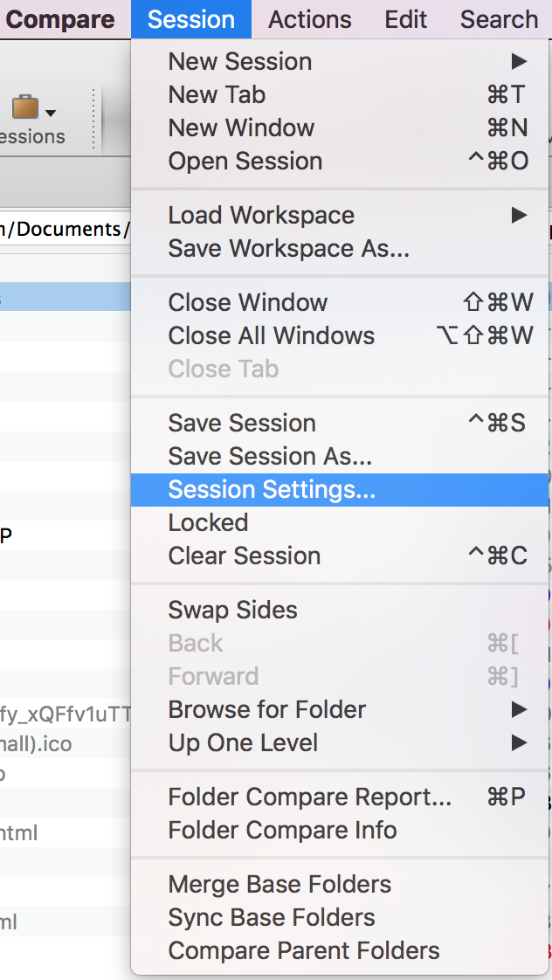Select Swap Sides menu entry

pos(340,610)
